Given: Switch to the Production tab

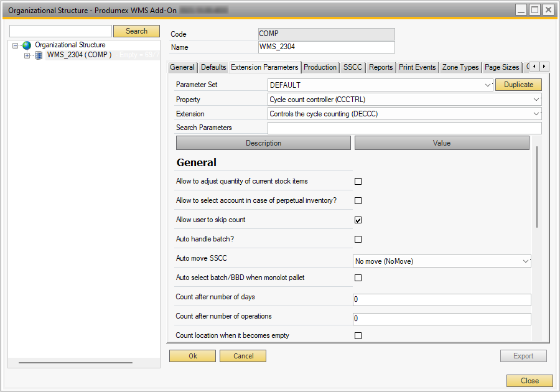Looking at the screenshot, I should tap(320, 67).
